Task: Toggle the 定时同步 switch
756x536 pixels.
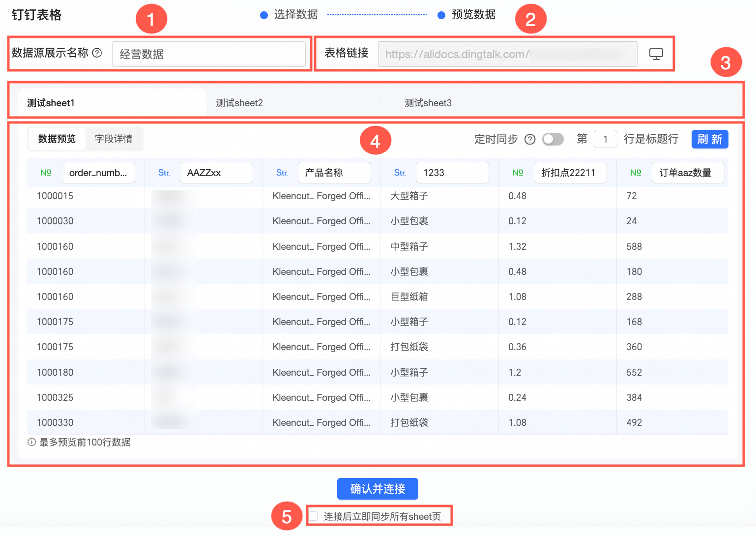Action: pos(553,139)
